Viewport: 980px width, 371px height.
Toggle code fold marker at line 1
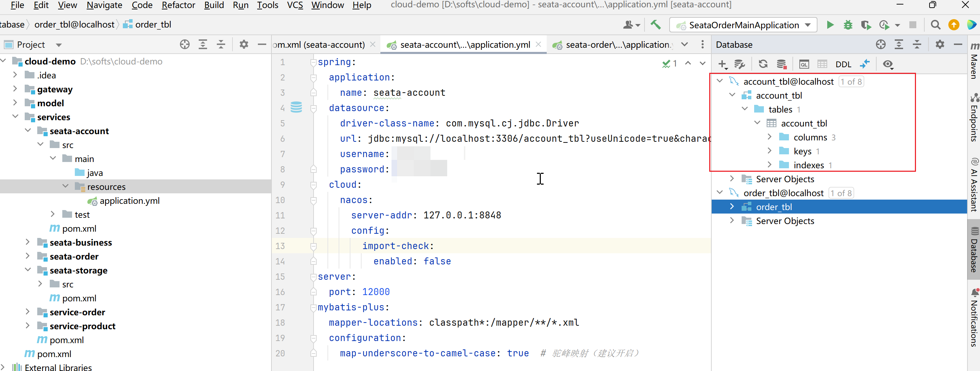tap(313, 62)
